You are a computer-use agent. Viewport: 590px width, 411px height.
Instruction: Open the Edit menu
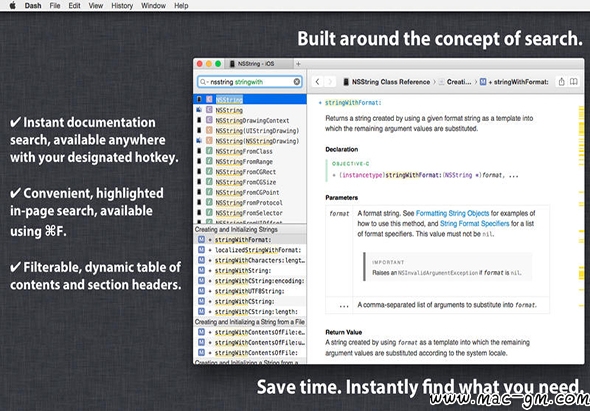click(x=74, y=6)
